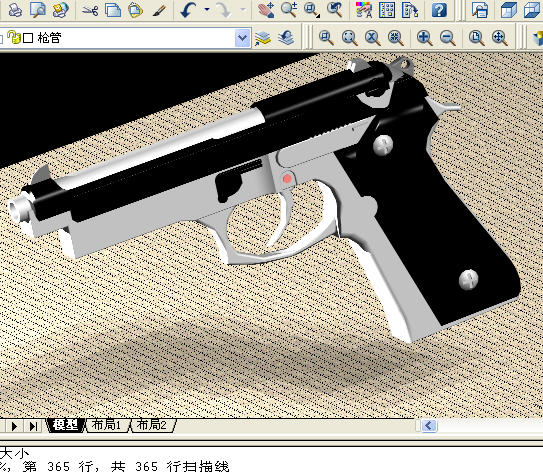The width and height of the screenshot is (543, 472).
Task: Select the Match Properties brush
Action: [x=159, y=10]
